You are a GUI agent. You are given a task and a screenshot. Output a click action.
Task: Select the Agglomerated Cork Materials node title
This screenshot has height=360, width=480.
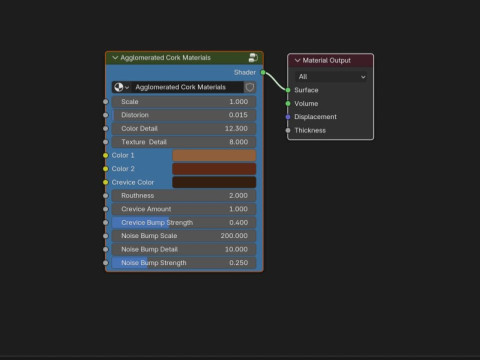coord(166,58)
